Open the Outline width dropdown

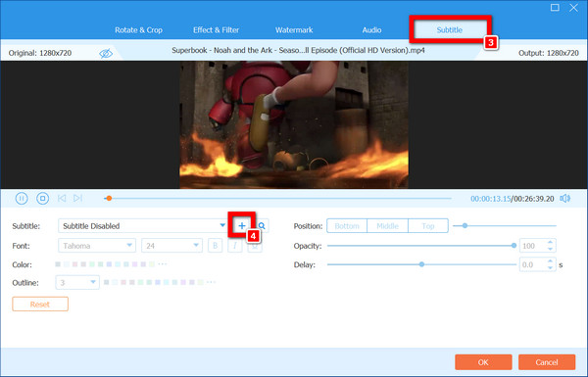coord(77,282)
